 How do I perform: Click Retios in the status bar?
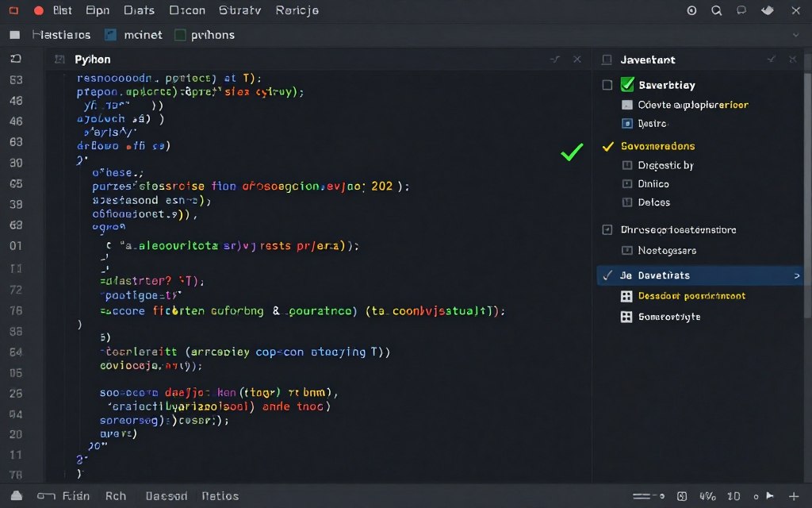(220, 496)
